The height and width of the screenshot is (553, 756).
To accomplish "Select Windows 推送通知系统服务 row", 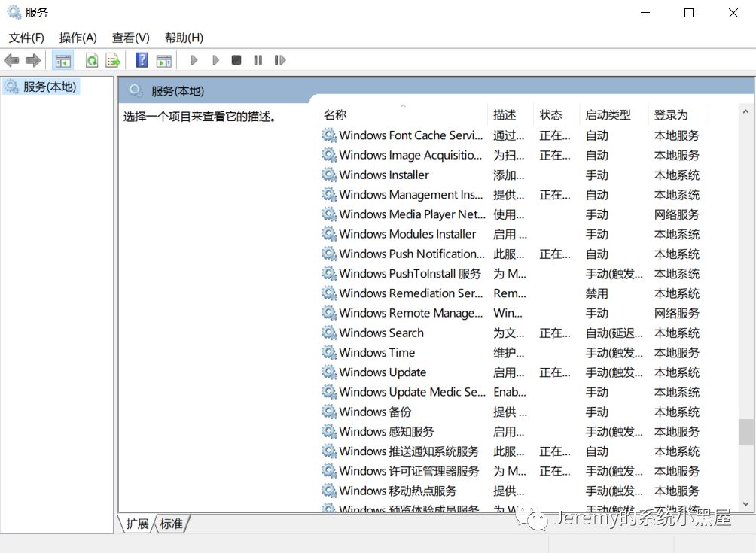I will tap(511, 451).
